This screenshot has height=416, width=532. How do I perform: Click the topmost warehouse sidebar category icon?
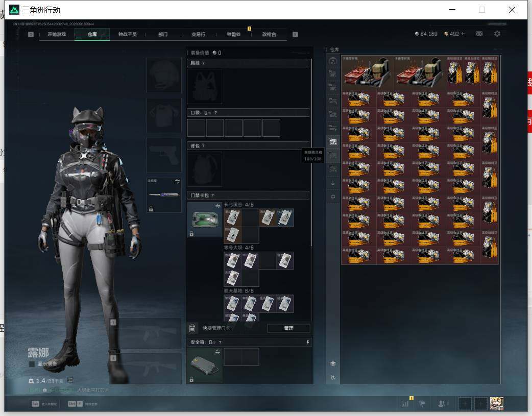[x=333, y=61]
